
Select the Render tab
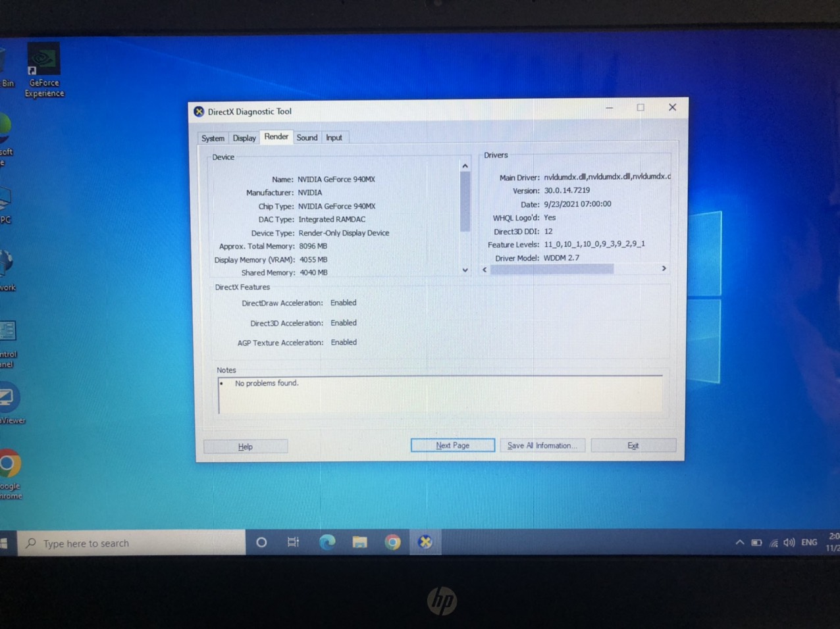pyautogui.click(x=276, y=137)
